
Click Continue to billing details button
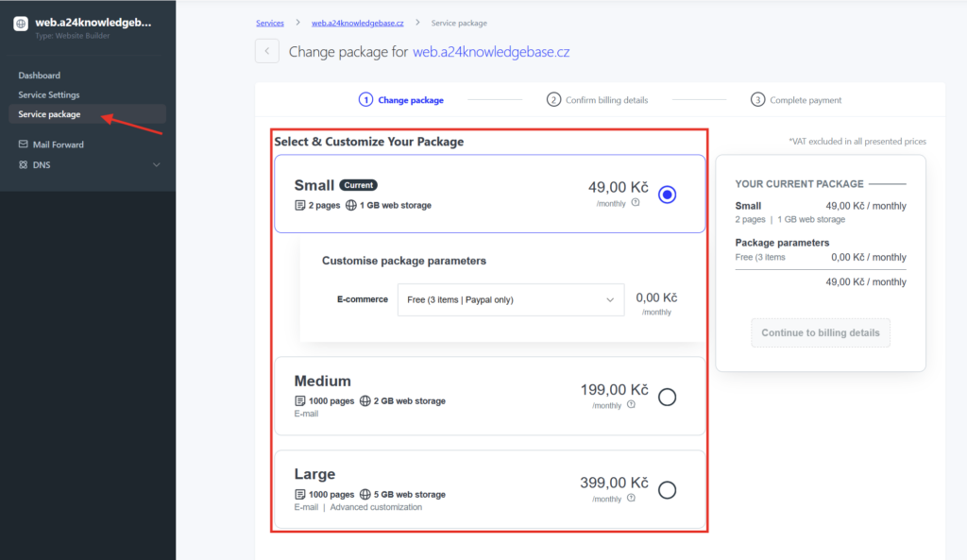[820, 332]
